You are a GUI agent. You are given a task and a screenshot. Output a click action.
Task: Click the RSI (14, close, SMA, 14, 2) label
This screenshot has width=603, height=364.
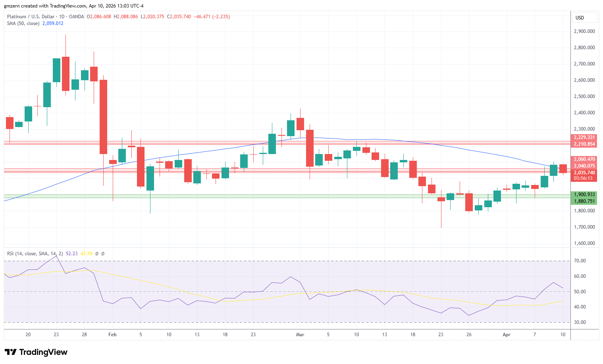(x=35, y=254)
